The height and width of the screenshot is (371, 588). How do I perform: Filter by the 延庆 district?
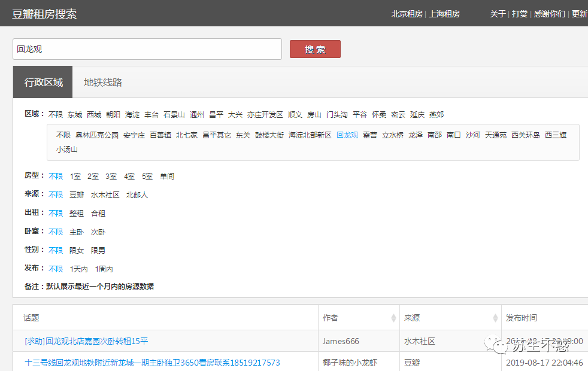417,115
